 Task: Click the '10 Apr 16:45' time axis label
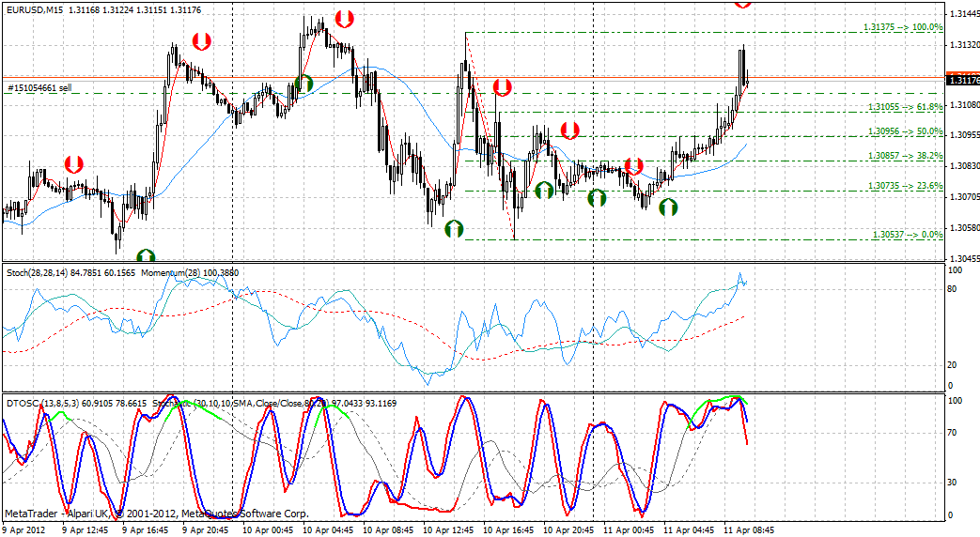coord(507,530)
